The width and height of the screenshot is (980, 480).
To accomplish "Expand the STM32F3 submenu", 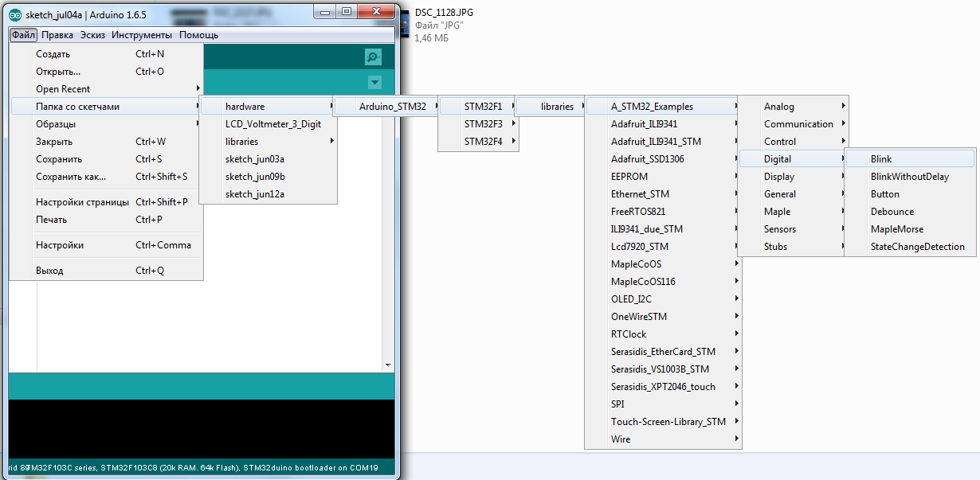I will coord(479,124).
